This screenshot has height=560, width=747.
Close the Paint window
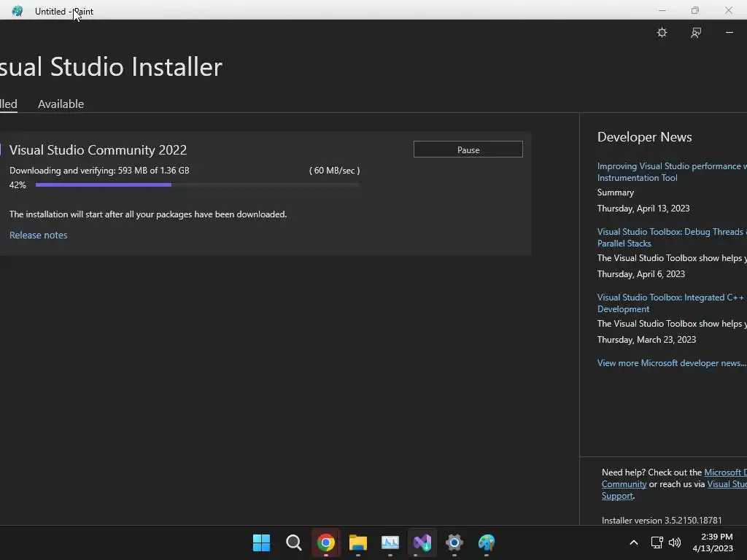point(729,10)
